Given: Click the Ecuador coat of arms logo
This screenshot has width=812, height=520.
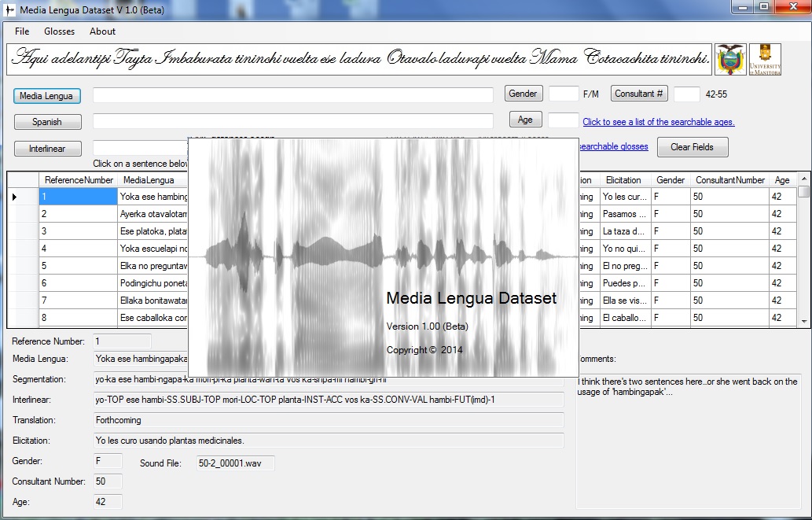Looking at the screenshot, I should [x=730, y=60].
